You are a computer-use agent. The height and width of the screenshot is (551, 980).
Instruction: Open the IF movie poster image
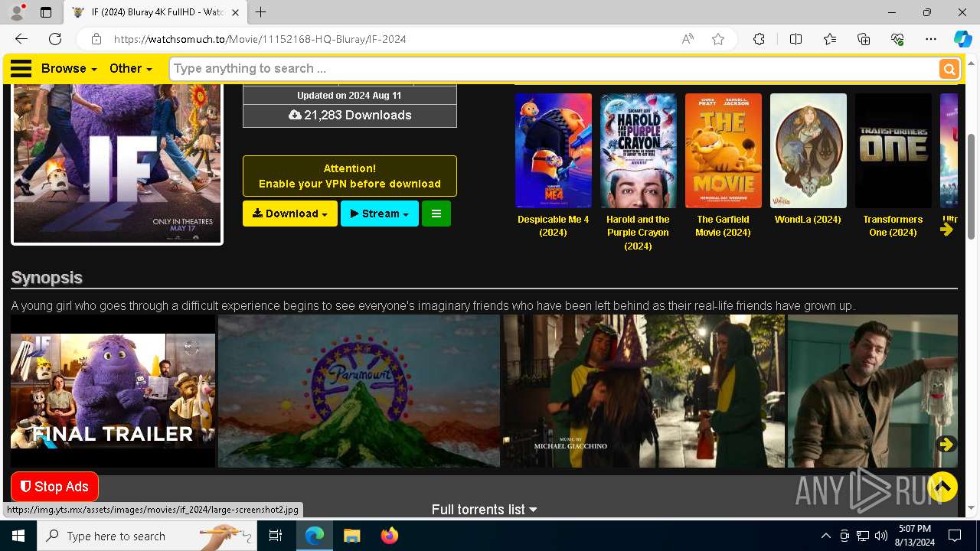[x=117, y=165]
